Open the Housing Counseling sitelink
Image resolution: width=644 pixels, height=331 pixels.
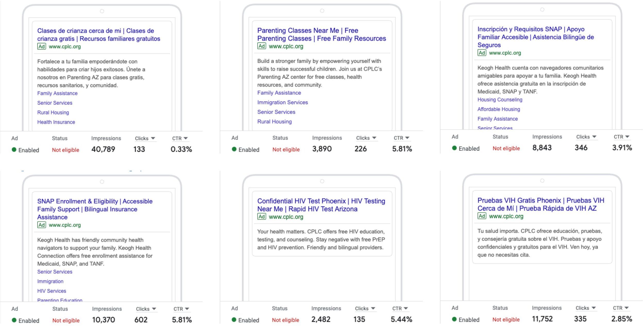[500, 100]
